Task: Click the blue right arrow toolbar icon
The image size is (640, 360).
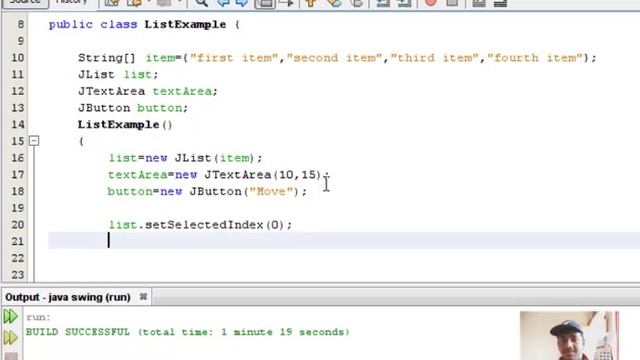Action: (242, 3)
